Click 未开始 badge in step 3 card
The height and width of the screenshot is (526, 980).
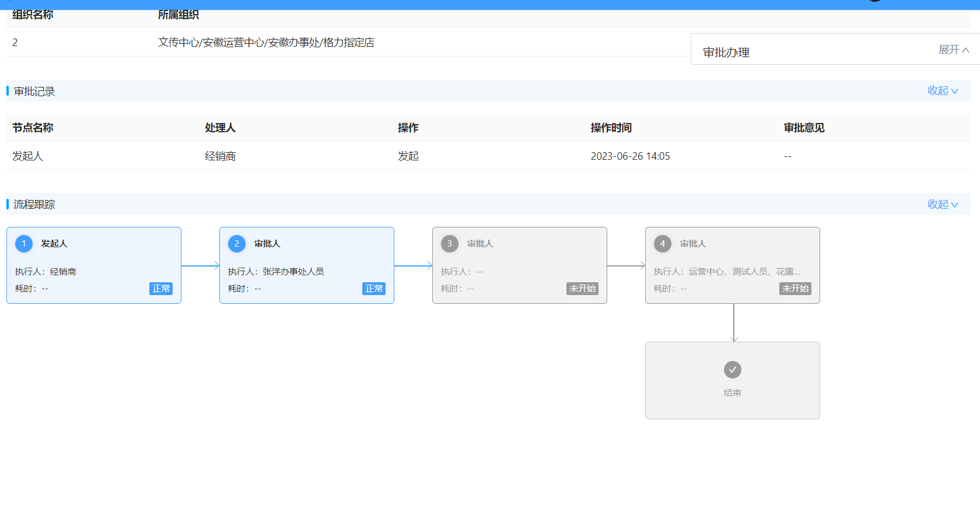pos(582,289)
